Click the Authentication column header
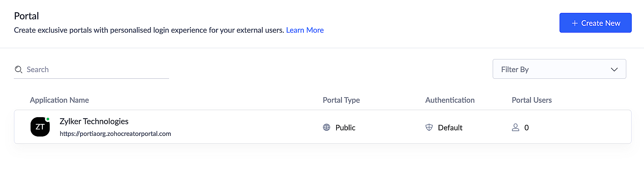The width and height of the screenshot is (644, 193). point(450,100)
